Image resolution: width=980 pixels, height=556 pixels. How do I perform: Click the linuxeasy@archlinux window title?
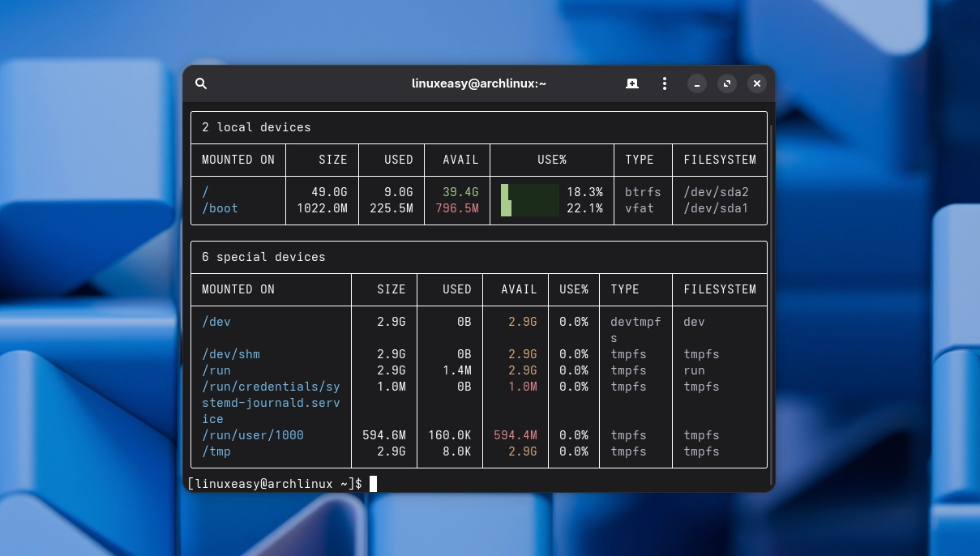478,83
